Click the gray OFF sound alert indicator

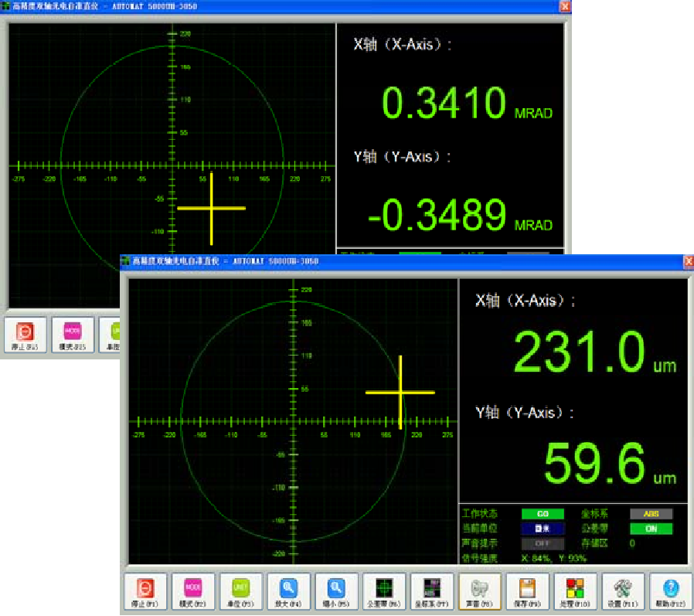click(543, 543)
